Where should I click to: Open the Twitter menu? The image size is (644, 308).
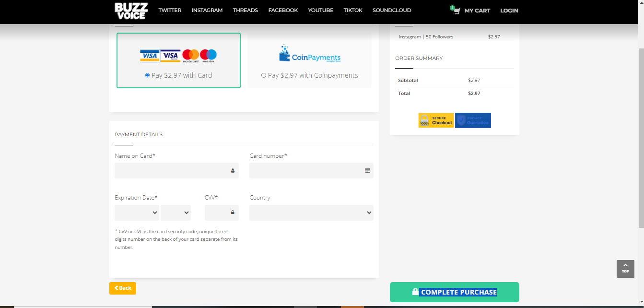(170, 11)
